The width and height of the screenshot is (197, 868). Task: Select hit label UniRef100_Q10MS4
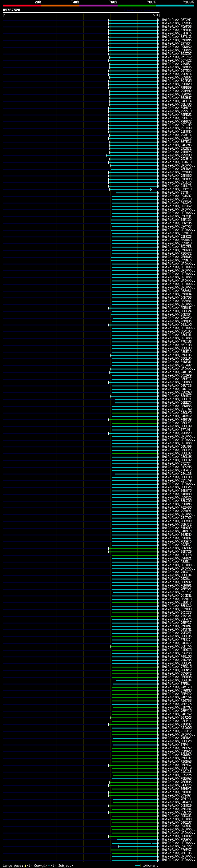(x=177, y=64)
